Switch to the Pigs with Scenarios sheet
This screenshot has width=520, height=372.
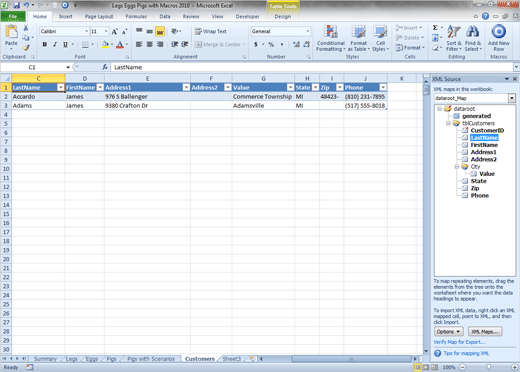point(151,359)
